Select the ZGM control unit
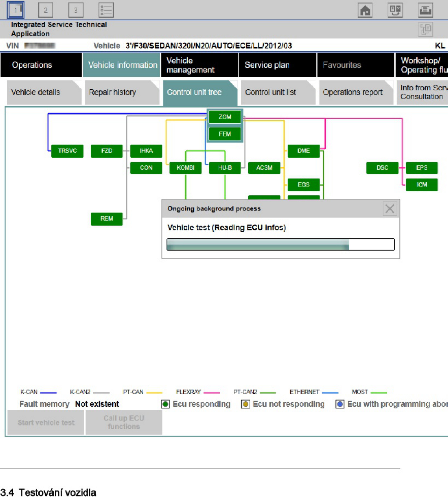This screenshot has height=497, width=448. (225, 117)
